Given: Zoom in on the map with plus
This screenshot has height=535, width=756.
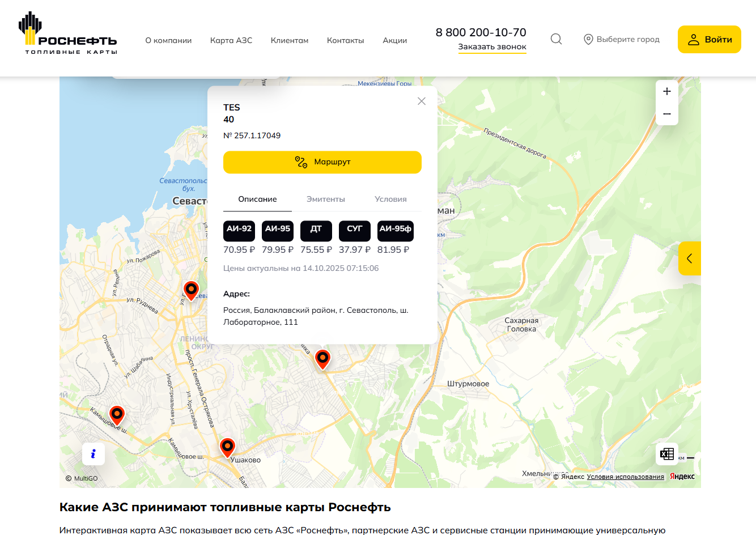Looking at the screenshot, I should point(667,91).
